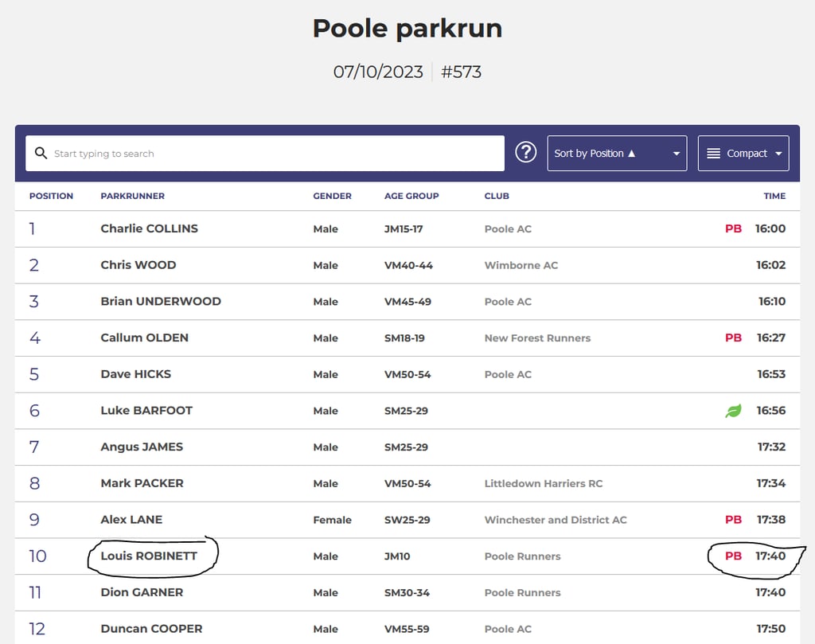Select the TIME column header

point(774,196)
